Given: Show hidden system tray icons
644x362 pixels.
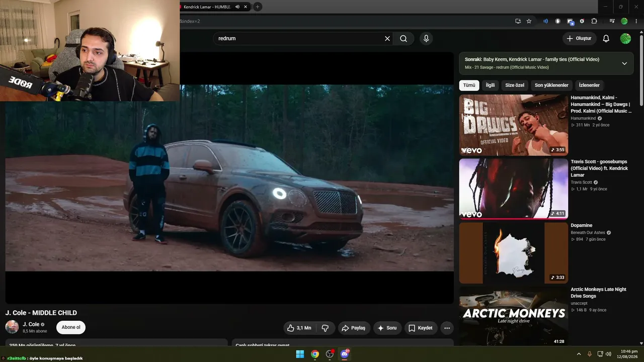Looking at the screenshot, I should (x=579, y=354).
